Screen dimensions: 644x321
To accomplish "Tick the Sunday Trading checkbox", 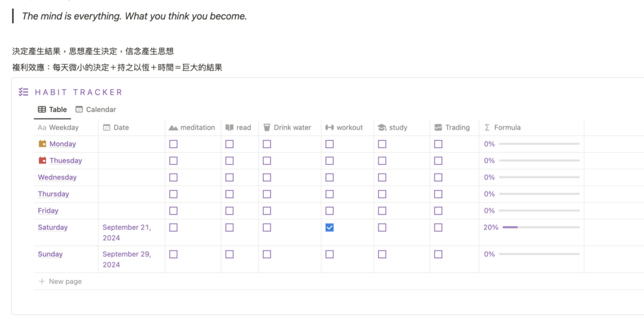I will 438,254.
